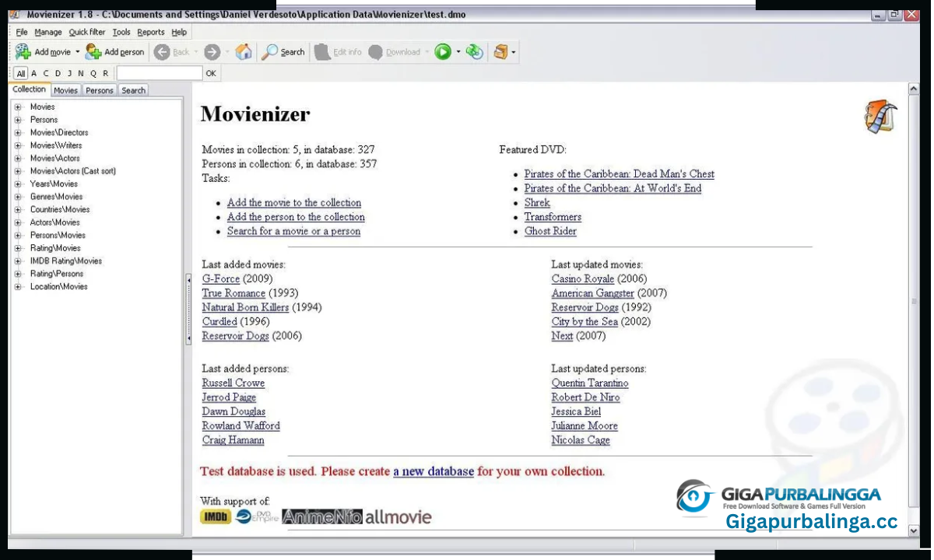The width and height of the screenshot is (934, 560).
Task: Go to the Home page icon
Action: coord(244,52)
